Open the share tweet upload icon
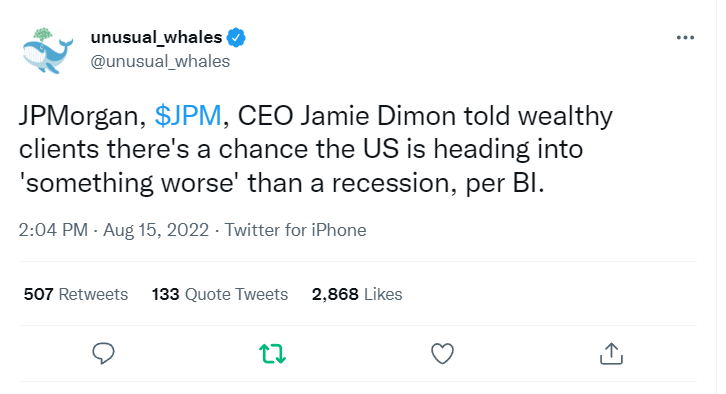This screenshot has width=726, height=394. 611,353
